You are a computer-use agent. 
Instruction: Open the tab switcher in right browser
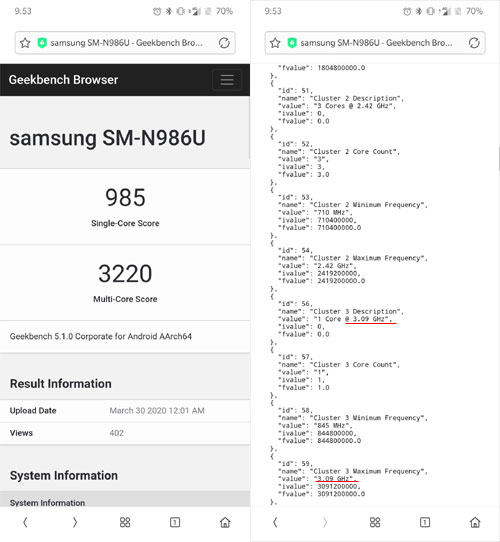425,522
